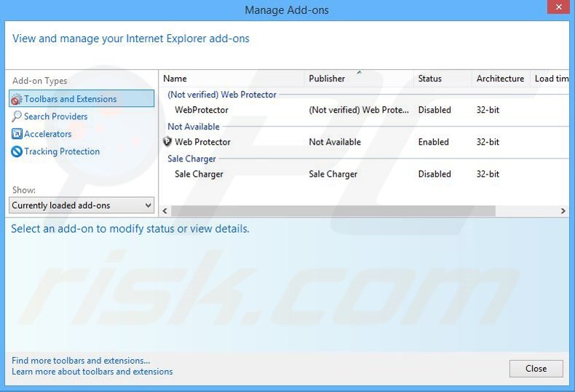Open Find more toolbars and extensions link

coord(81,361)
